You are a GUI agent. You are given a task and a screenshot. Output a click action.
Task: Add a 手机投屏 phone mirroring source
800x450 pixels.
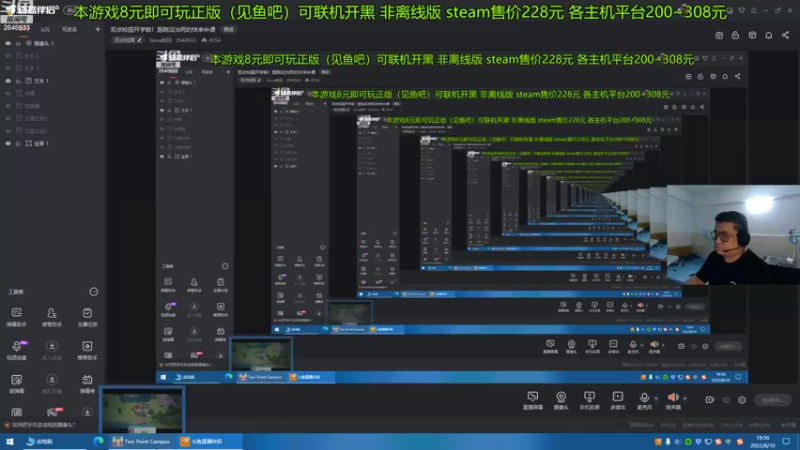(589, 401)
